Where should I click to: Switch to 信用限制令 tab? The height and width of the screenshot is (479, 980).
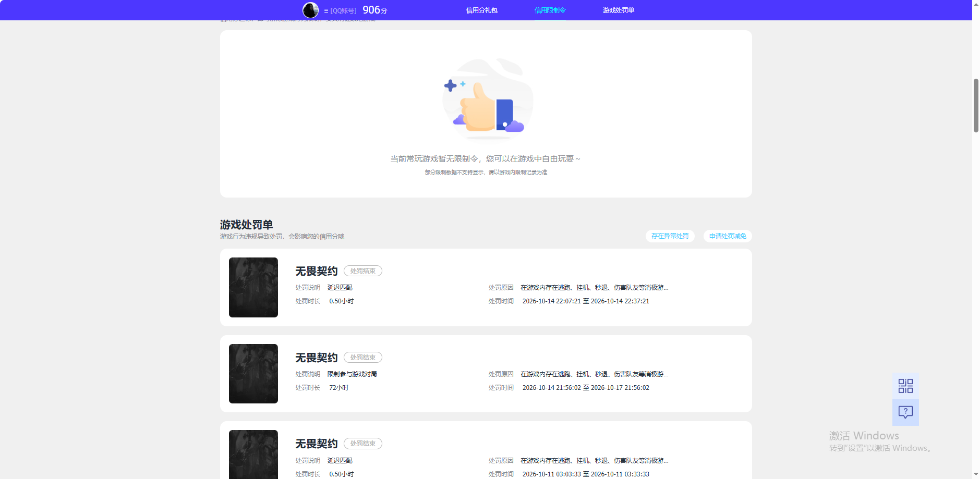(x=550, y=10)
